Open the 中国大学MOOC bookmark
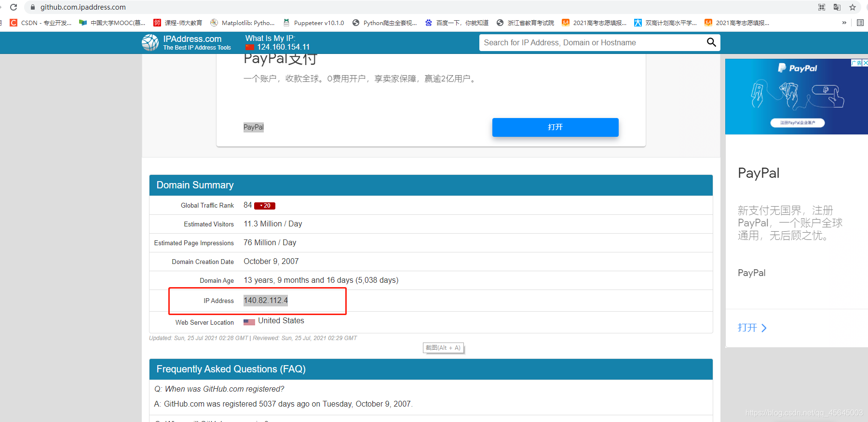The width and height of the screenshot is (868, 422). pyautogui.click(x=112, y=23)
